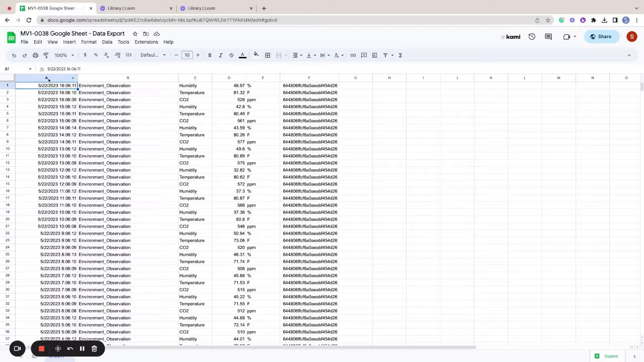
Task: Open the Format menu
Action: point(89,42)
